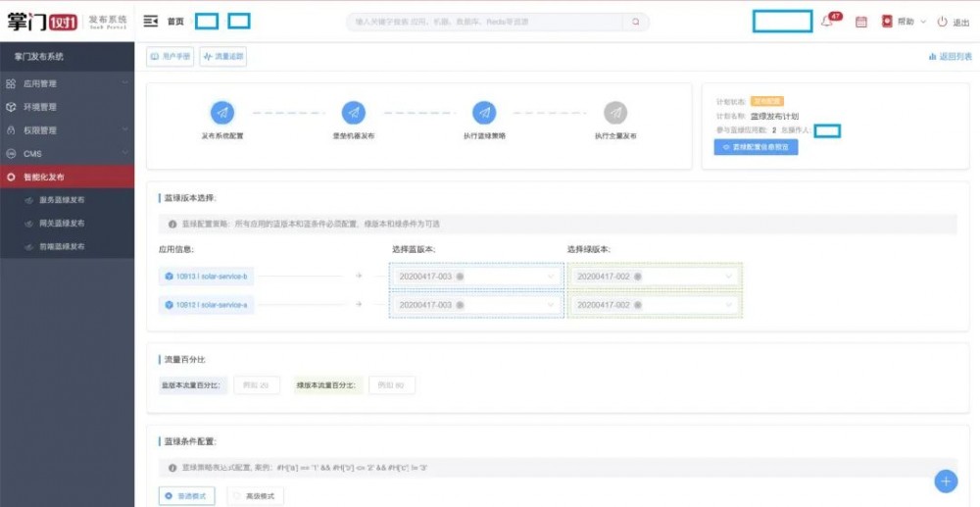Click icon before 前端蓝绿发布

[x=28, y=246]
